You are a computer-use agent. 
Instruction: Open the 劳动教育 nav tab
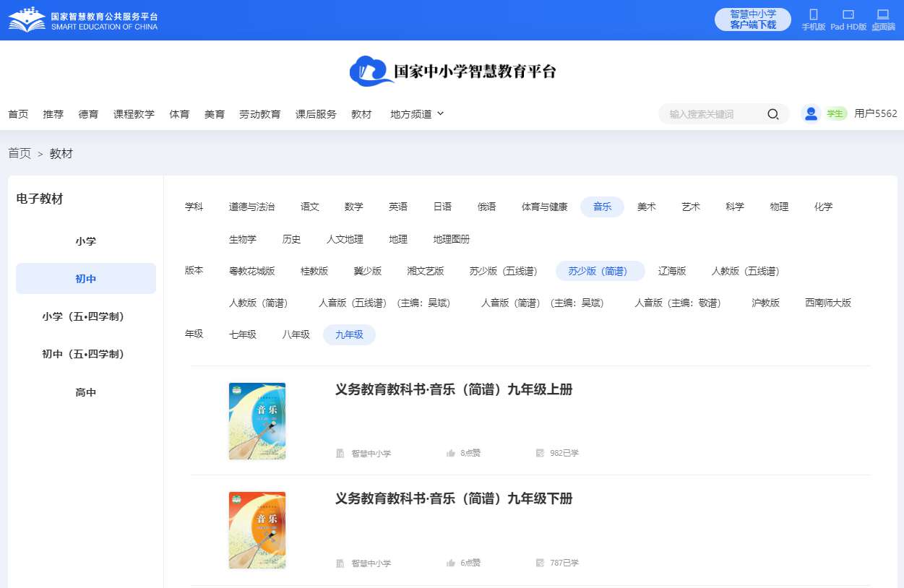(x=260, y=114)
